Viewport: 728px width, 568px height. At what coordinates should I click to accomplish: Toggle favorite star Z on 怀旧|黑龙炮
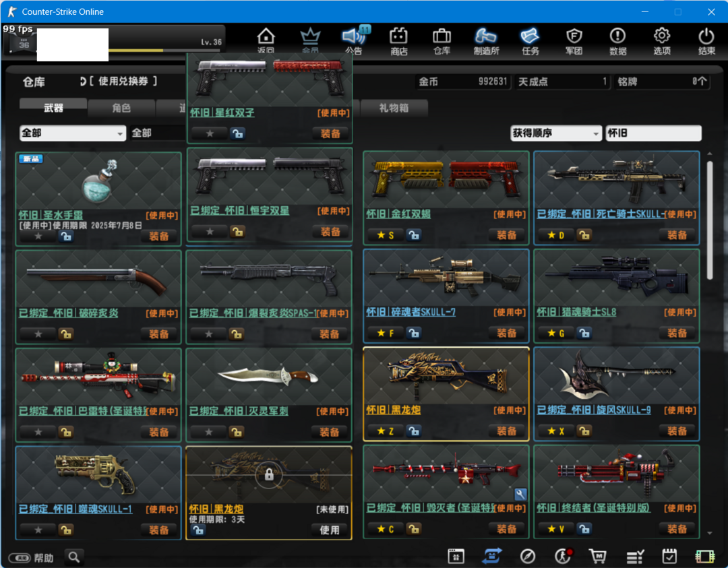point(386,431)
